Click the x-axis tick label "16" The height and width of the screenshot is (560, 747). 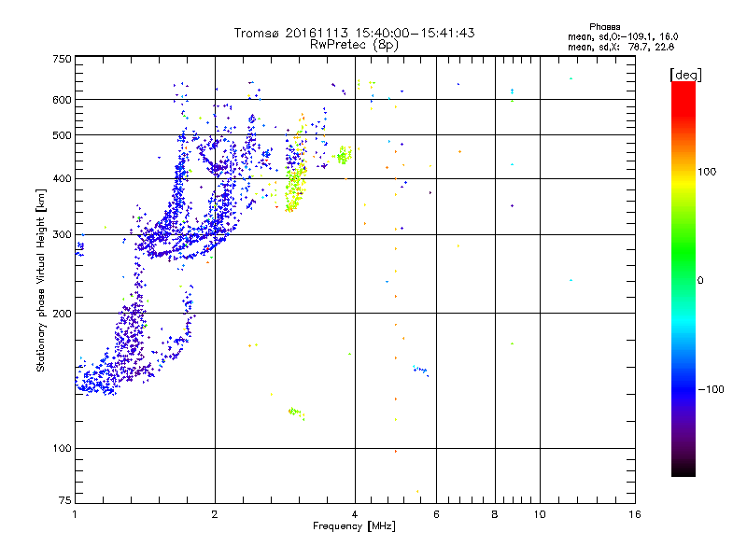[635, 514]
